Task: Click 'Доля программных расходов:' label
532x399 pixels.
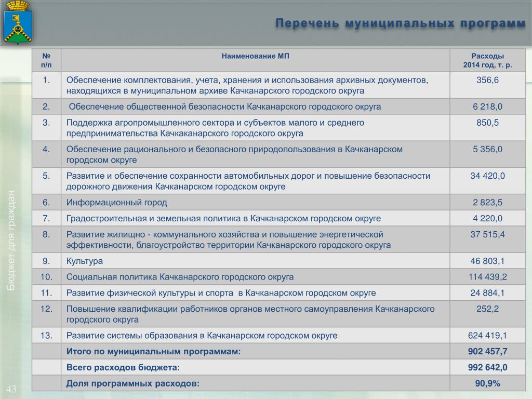Action: point(132,383)
